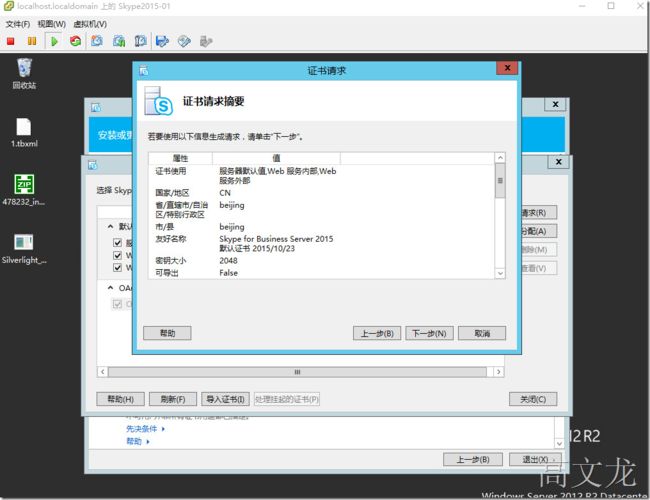This screenshot has height=500, width=650.
Task: Click the summary list vertical scrollbar thumb
Action: pos(500,181)
